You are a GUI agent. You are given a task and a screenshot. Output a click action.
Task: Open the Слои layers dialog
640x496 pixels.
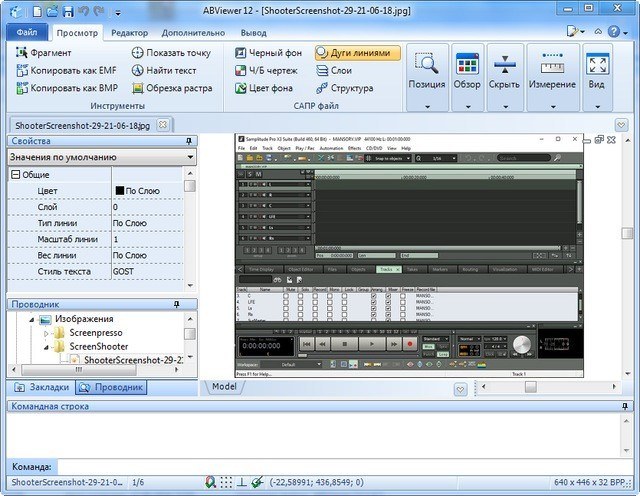[339, 70]
